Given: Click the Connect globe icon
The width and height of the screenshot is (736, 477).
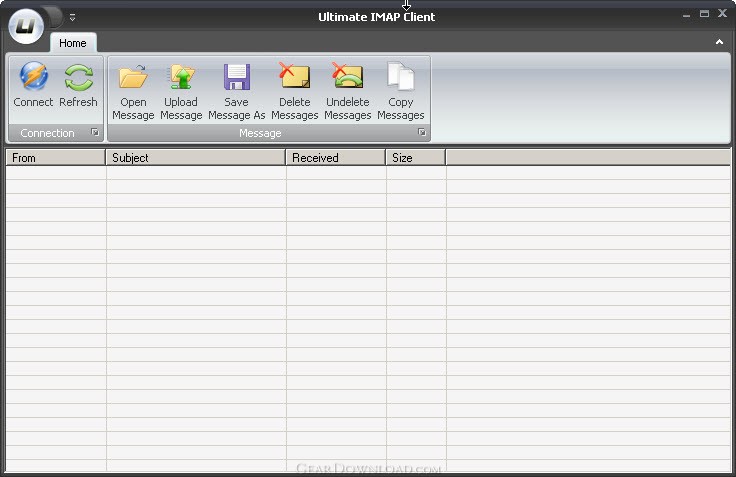Looking at the screenshot, I should pos(33,77).
